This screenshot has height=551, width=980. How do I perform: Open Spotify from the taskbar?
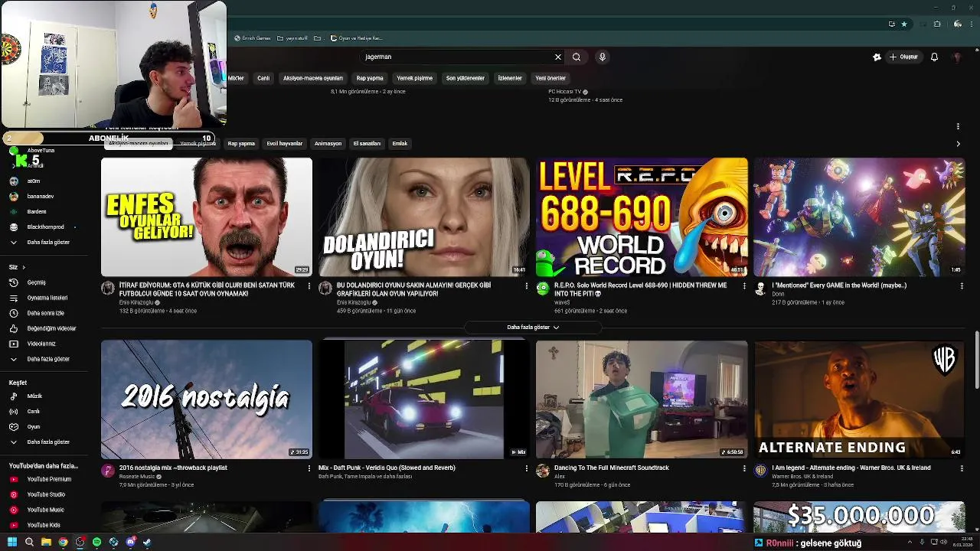[x=96, y=542]
